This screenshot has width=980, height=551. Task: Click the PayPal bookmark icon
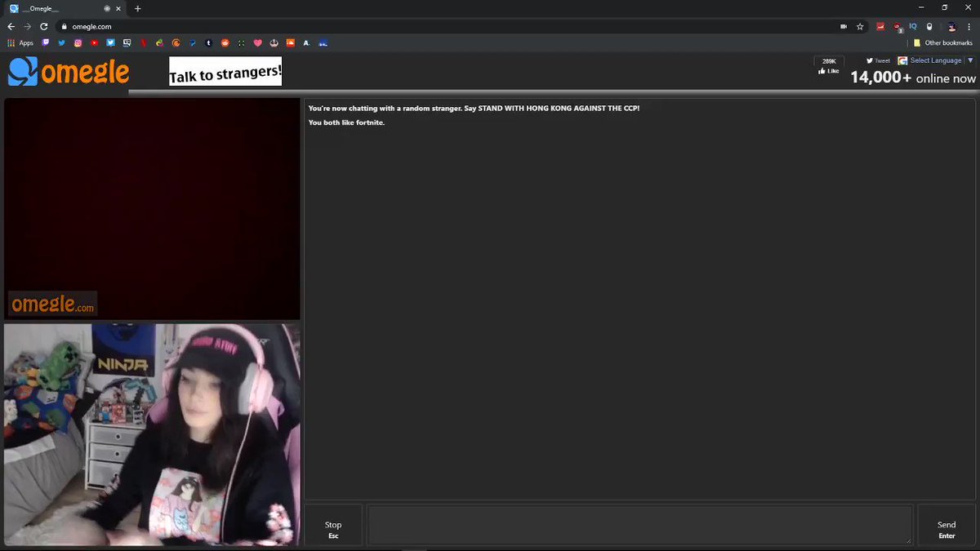coord(193,42)
